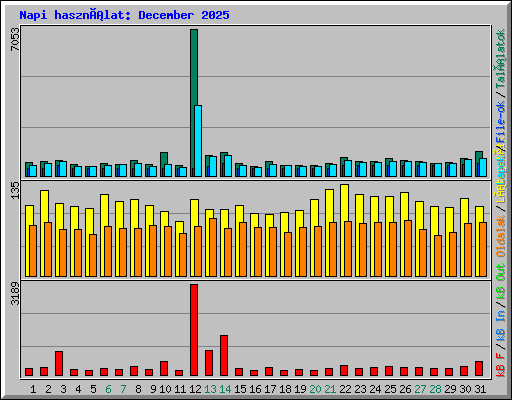Click the green 'Találatok' legend label at top

click(x=500, y=59)
